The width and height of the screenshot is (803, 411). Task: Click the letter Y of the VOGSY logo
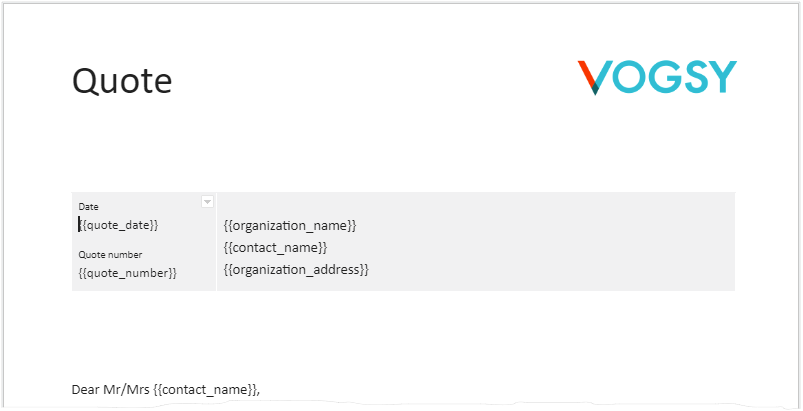(722, 77)
